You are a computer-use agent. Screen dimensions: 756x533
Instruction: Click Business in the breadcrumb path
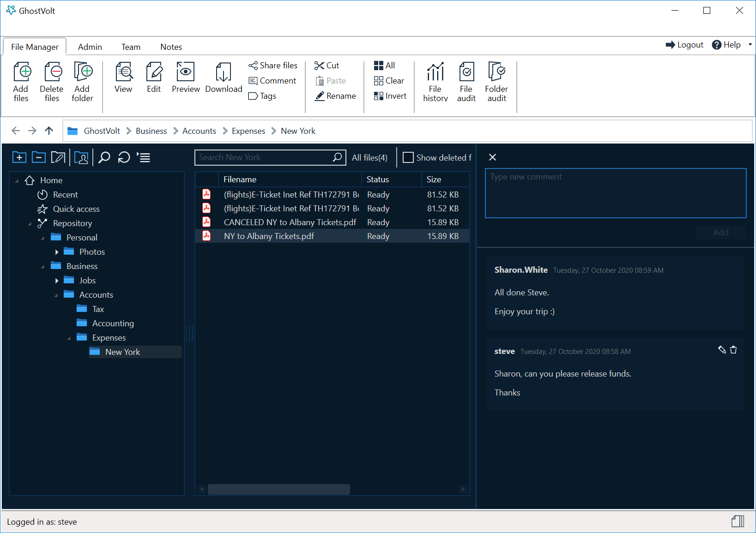tap(151, 131)
